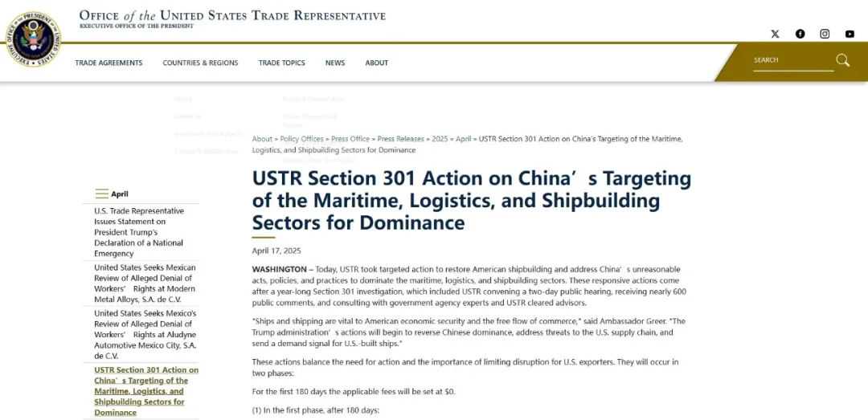This screenshot has height=420, width=868.
Task: Go to 2025 in the breadcrumb
Action: click(x=440, y=139)
